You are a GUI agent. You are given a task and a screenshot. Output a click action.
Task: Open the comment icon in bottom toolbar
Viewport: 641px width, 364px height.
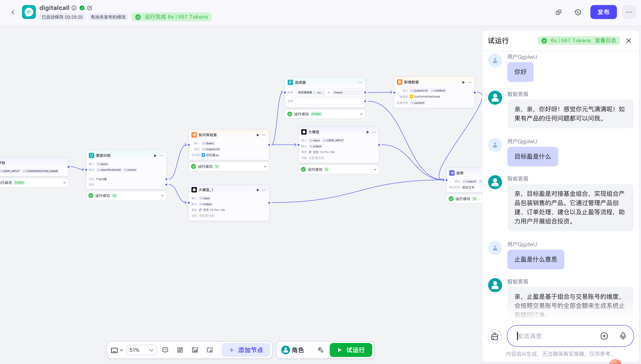click(165, 350)
